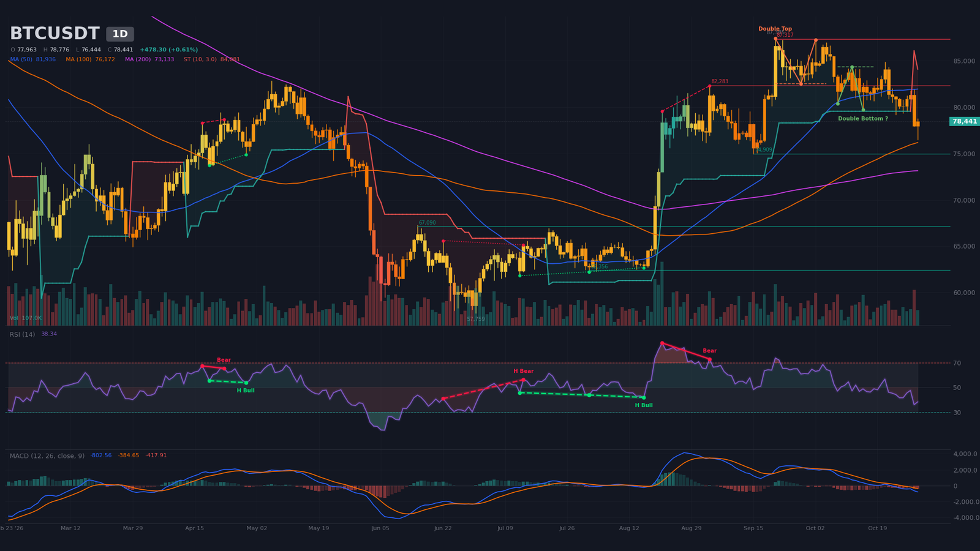Click the Vol 107.0K volume readout
980x551 pixels.
click(26, 318)
